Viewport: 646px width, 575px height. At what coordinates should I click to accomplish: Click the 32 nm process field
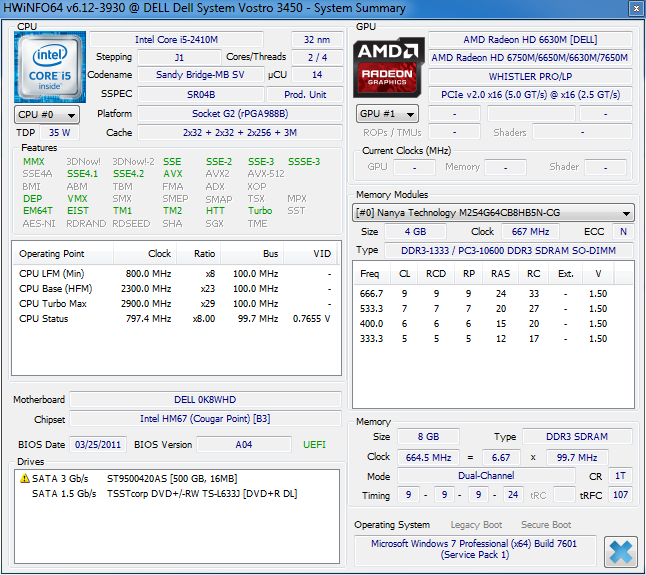click(317, 40)
